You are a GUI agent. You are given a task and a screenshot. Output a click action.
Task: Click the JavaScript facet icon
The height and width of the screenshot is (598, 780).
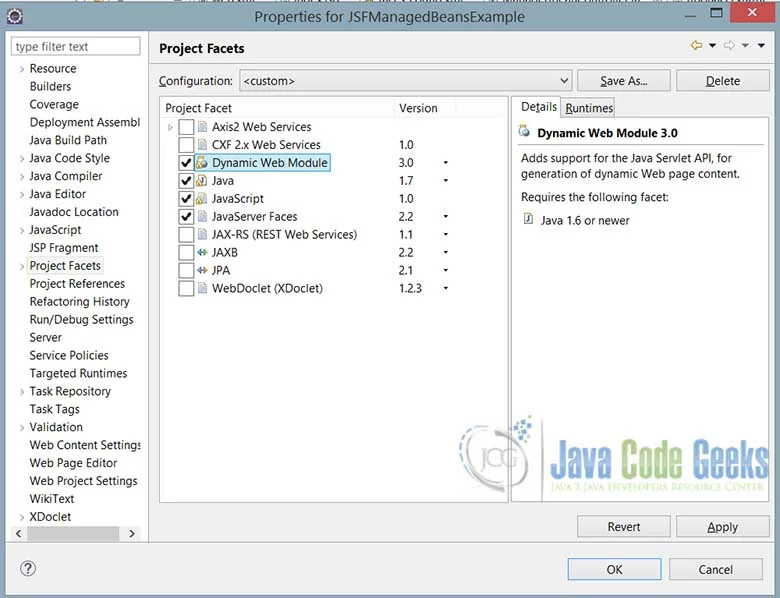(201, 199)
